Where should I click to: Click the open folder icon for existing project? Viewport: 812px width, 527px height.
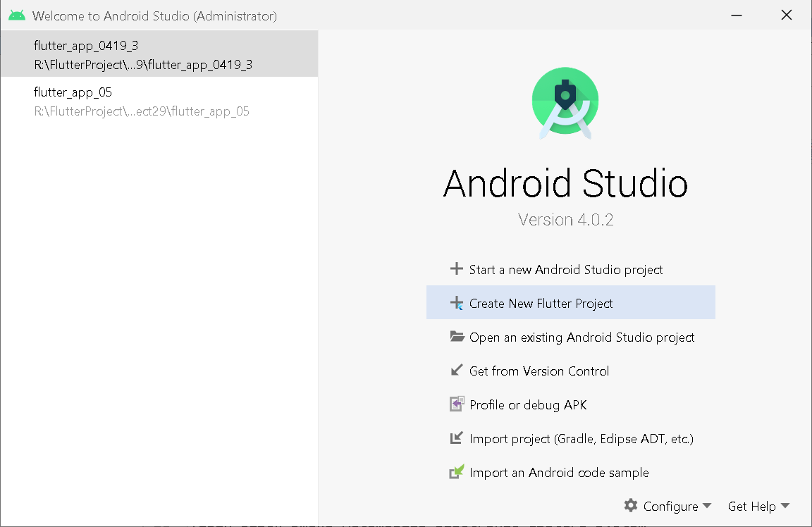pyautogui.click(x=457, y=337)
